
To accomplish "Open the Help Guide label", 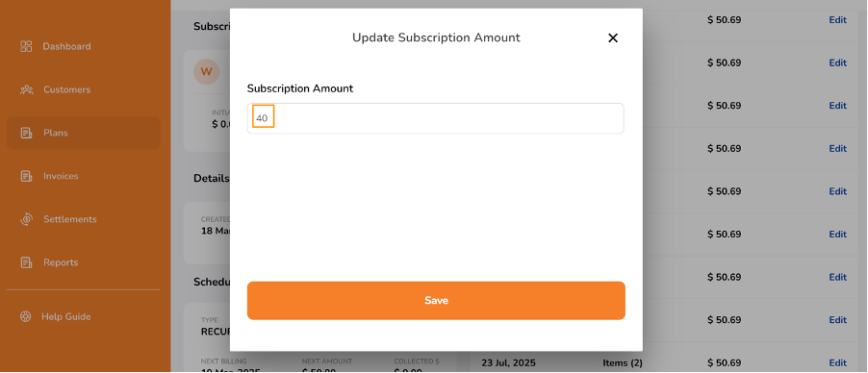I will click(x=65, y=316).
